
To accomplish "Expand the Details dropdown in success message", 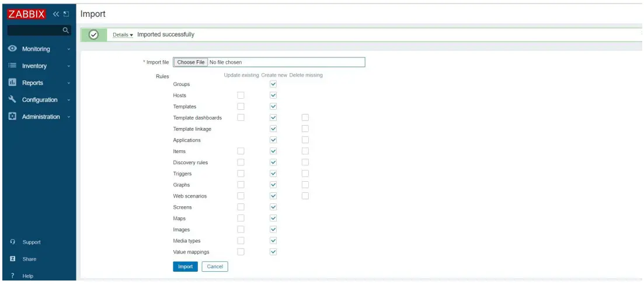I will (123, 35).
